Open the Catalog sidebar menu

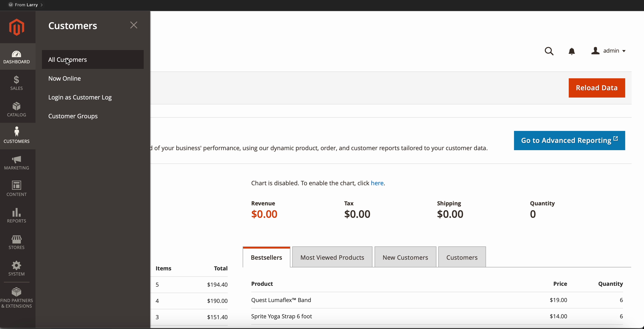(16, 110)
